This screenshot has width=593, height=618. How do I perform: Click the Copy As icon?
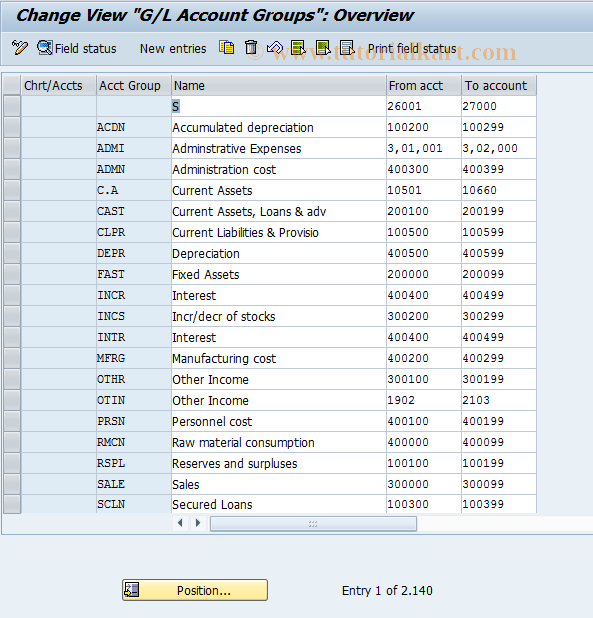pos(227,48)
